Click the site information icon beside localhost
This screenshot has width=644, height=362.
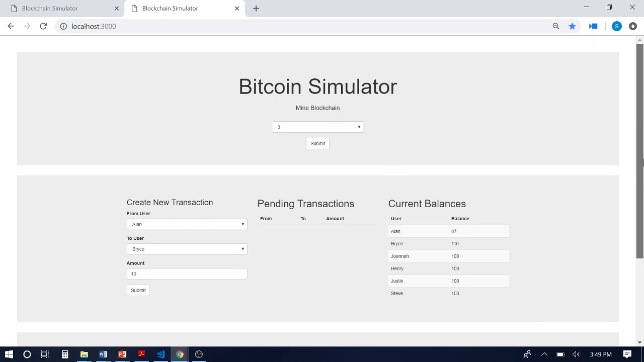[63, 26]
